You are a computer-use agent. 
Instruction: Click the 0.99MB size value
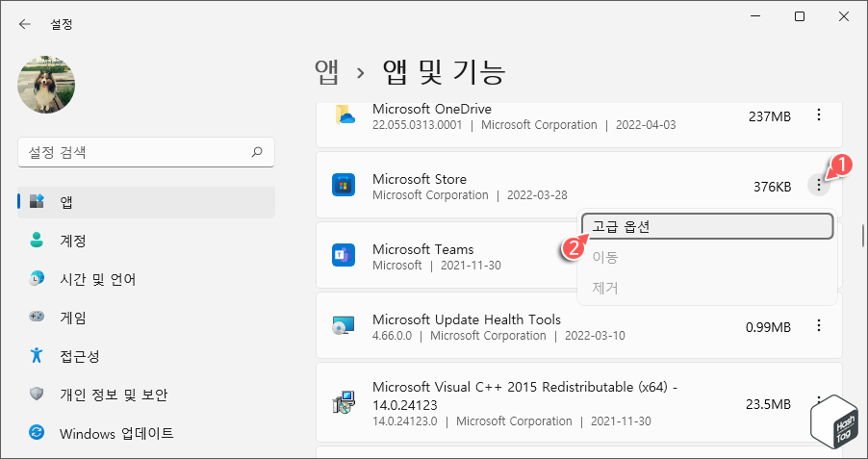tap(768, 328)
